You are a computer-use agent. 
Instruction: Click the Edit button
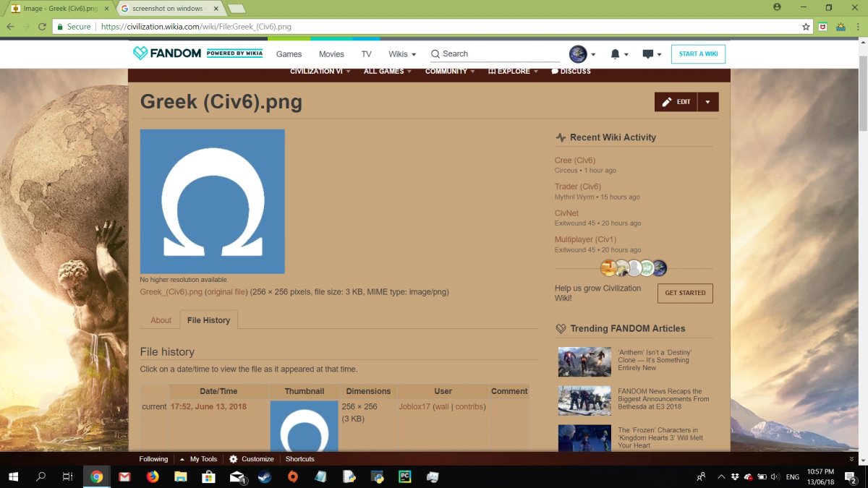click(x=676, y=102)
